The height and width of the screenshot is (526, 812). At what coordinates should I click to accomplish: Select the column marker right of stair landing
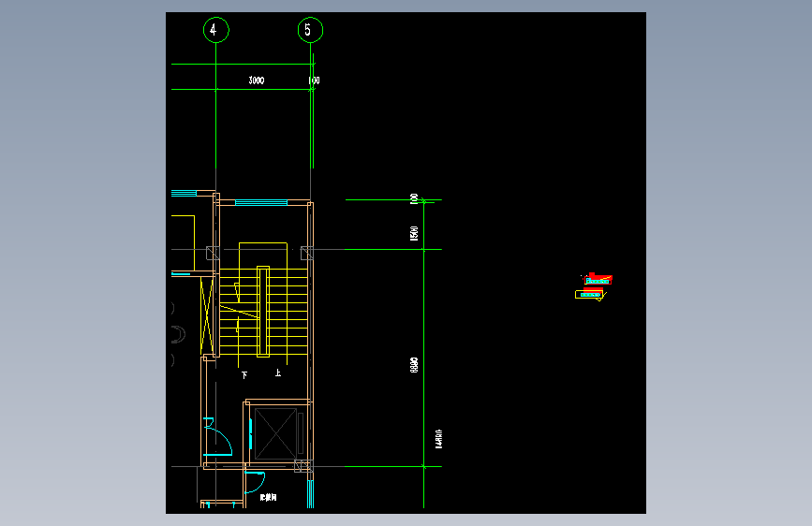pos(306,253)
